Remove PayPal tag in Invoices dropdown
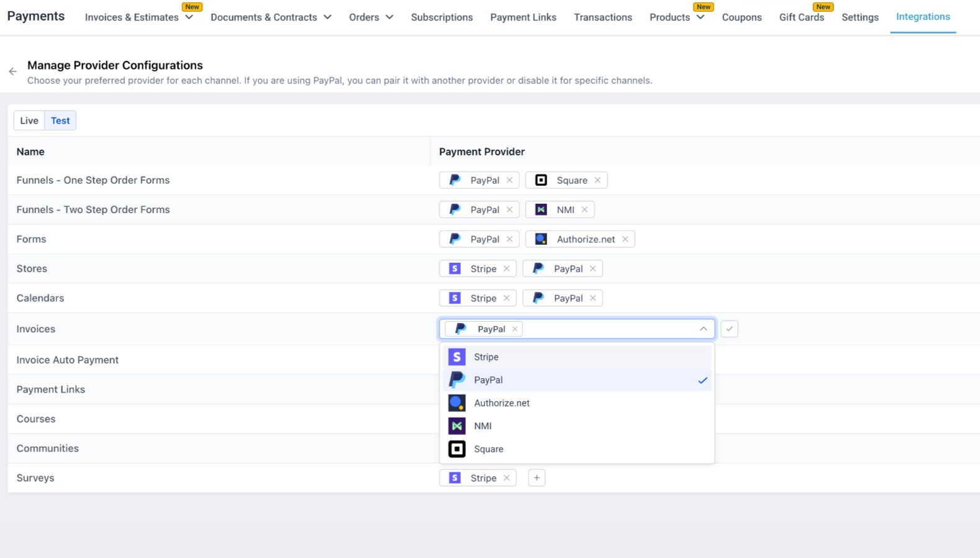This screenshot has height=558, width=980. (x=515, y=329)
